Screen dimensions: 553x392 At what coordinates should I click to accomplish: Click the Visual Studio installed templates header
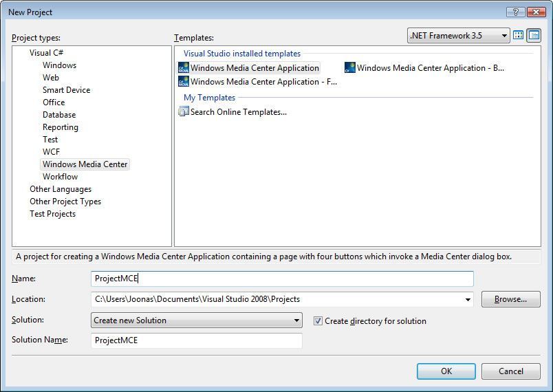pyautogui.click(x=242, y=54)
